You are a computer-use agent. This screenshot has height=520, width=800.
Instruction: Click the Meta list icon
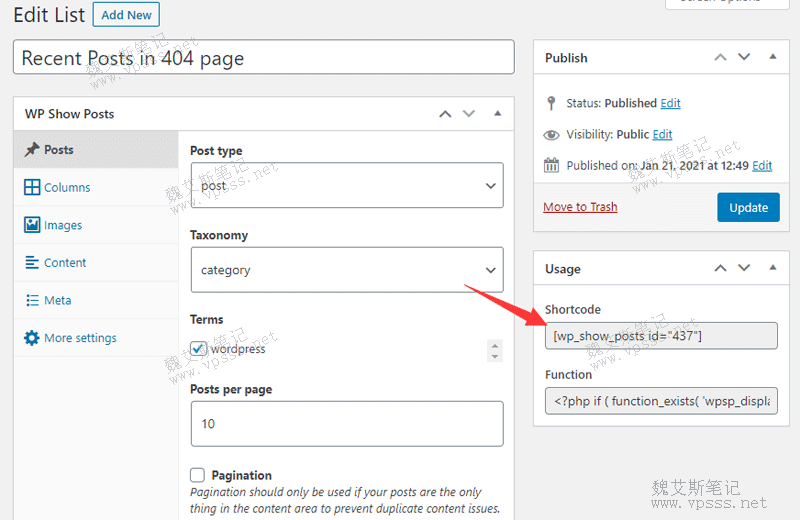click(32, 300)
